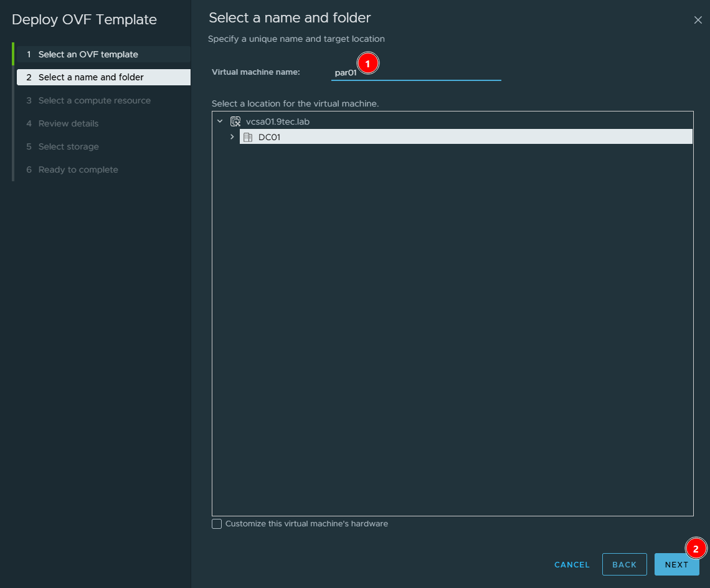710x588 pixels.
Task: Click the BACK button
Action: click(x=625, y=564)
